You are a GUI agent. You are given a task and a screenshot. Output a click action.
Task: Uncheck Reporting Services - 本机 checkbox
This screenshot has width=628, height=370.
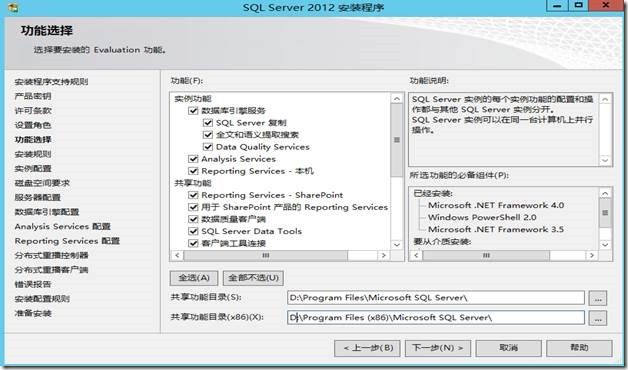pyautogui.click(x=193, y=171)
